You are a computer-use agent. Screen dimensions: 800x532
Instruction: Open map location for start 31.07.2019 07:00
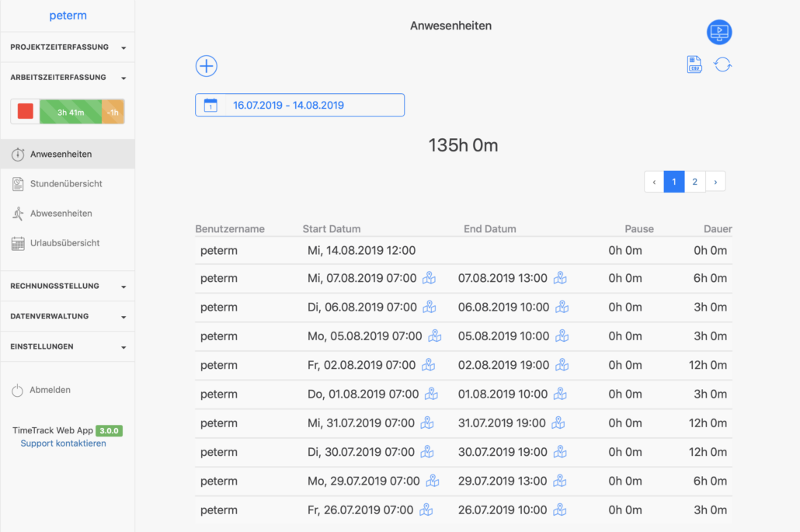(x=427, y=423)
